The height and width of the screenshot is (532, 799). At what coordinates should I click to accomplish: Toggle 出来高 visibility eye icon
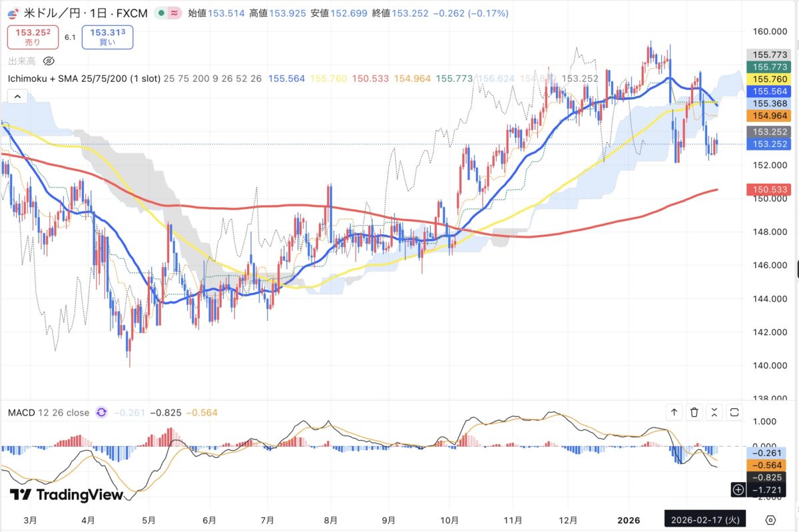(x=49, y=61)
